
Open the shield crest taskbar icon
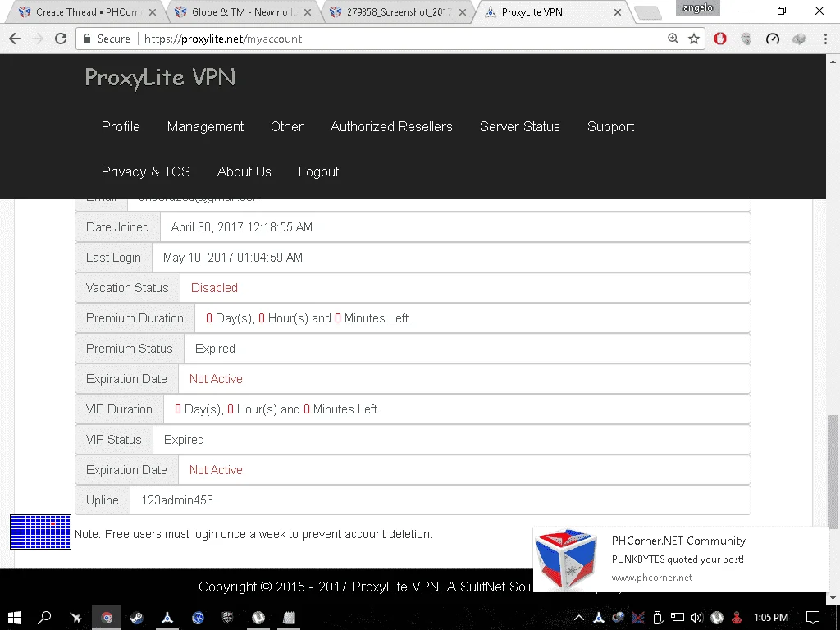point(228,618)
